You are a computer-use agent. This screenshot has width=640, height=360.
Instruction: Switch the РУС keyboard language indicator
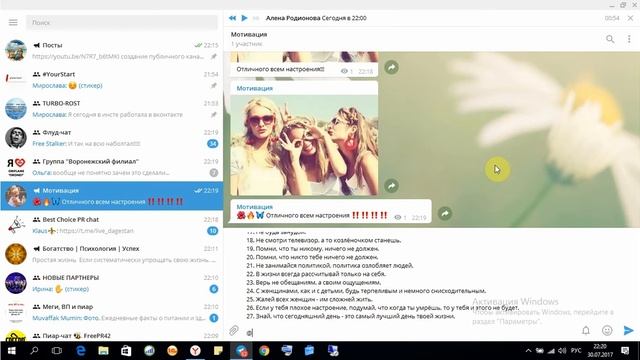pyautogui.click(x=576, y=351)
